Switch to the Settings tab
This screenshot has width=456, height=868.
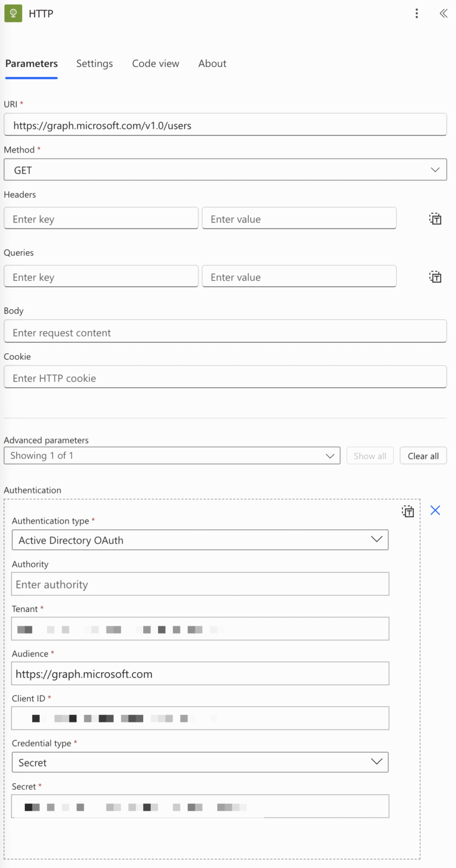coord(94,64)
